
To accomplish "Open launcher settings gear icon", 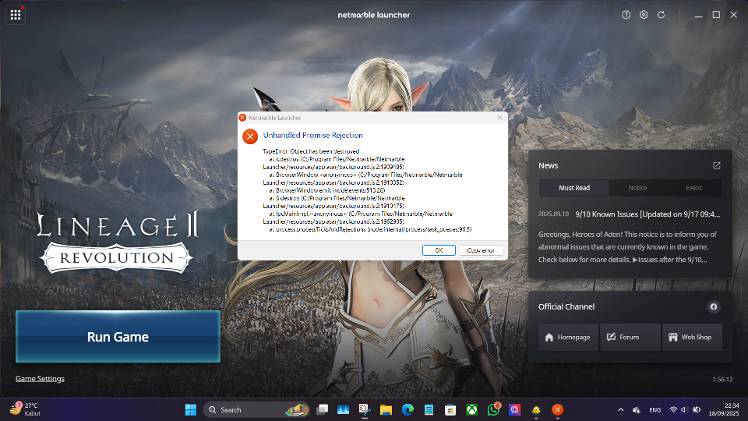I will tap(644, 15).
